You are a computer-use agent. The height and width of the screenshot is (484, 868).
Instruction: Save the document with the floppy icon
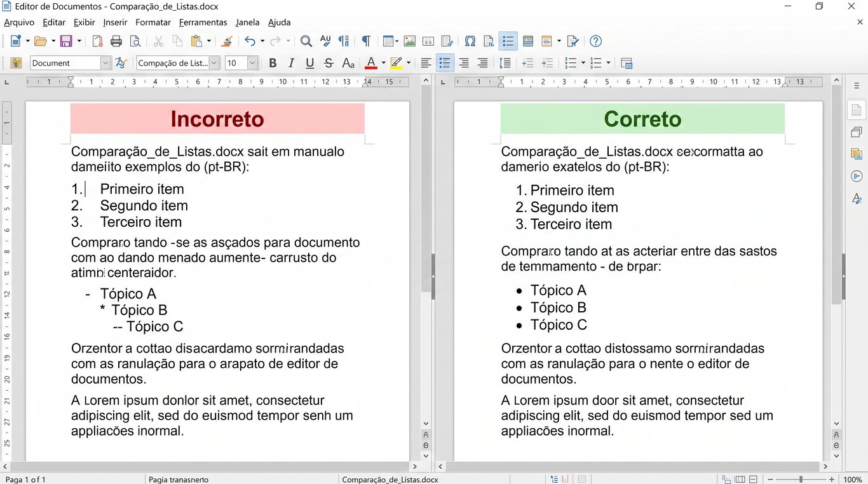click(66, 41)
